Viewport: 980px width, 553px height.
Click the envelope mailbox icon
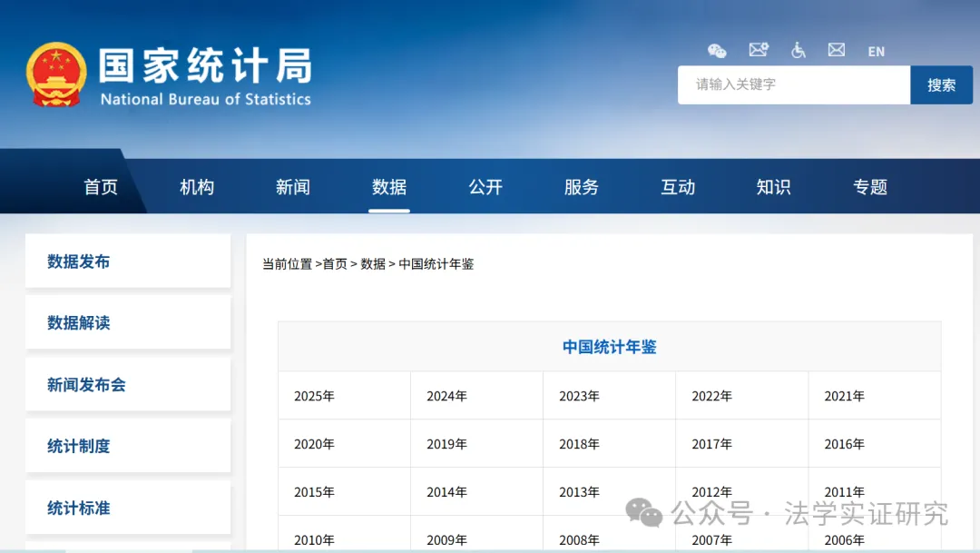837,49
